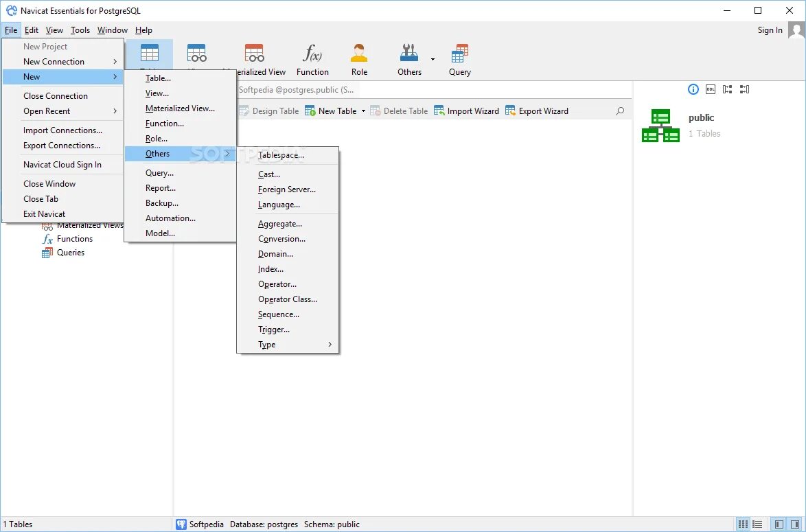Expand the Others toolbar dropdown arrow
Viewport: 806px width, 532px height.
pyautogui.click(x=433, y=59)
